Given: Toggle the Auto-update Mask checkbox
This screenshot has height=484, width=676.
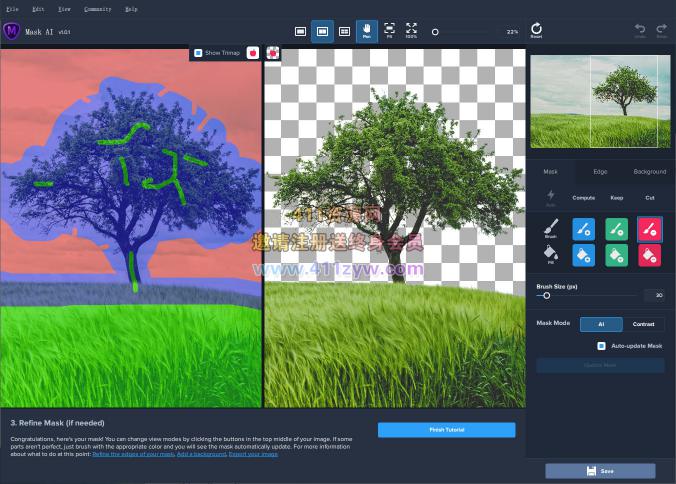Looking at the screenshot, I should tap(601, 346).
